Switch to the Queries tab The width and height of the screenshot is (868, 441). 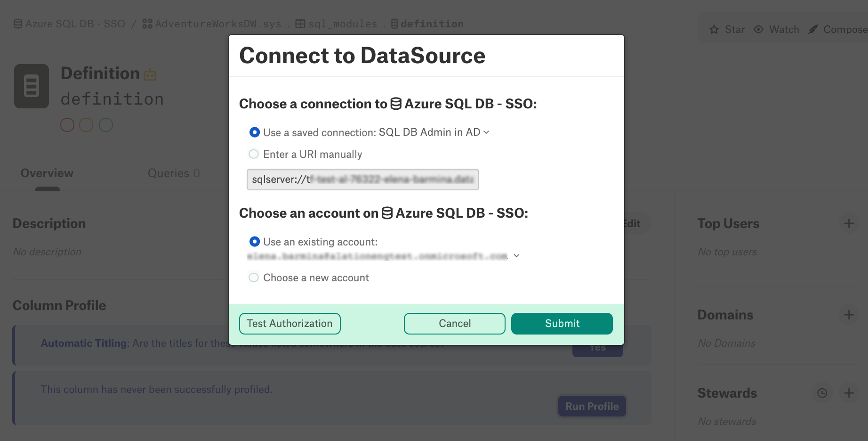pos(174,173)
